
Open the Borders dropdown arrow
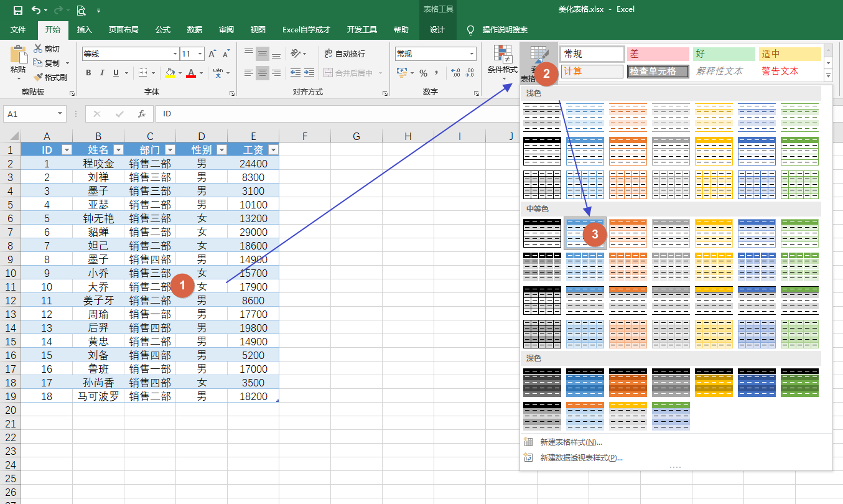tap(153, 73)
